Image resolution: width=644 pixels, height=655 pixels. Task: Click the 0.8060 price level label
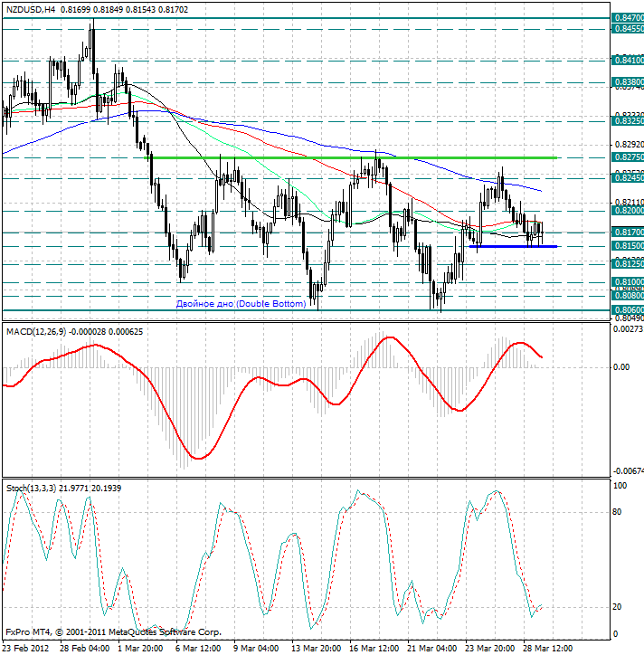(x=628, y=310)
